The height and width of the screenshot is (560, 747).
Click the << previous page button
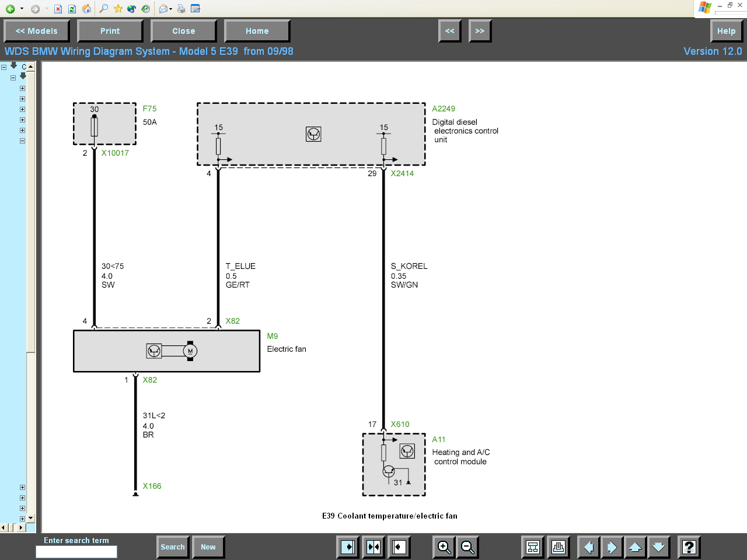pos(450,31)
